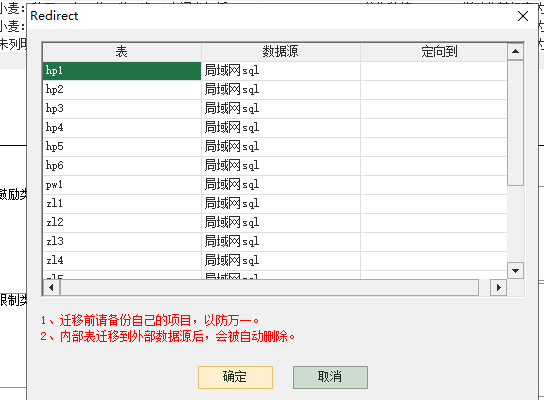Click the horizontal scroll left arrow

51,287
